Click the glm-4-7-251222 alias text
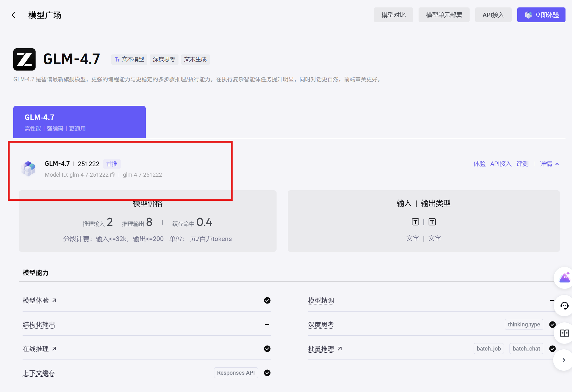 (x=142, y=175)
